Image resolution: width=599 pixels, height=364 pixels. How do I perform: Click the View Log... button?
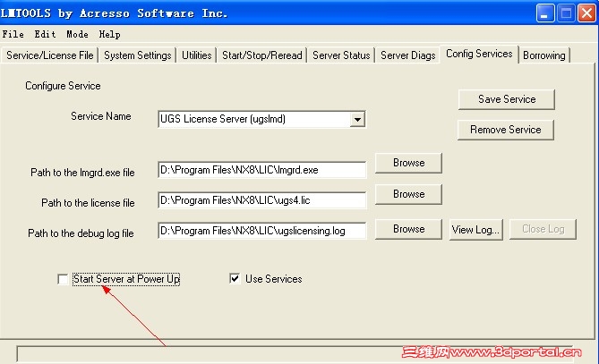click(x=476, y=229)
